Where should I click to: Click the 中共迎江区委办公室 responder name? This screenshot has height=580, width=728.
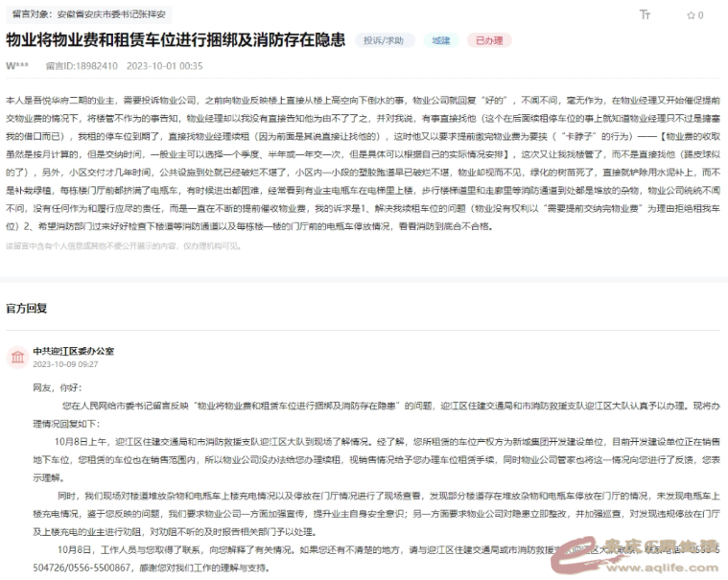click(x=73, y=352)
